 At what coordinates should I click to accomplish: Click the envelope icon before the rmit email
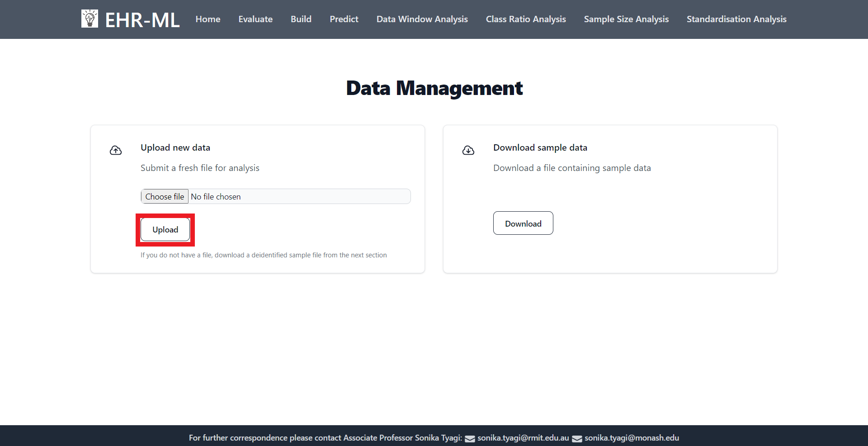pyautogui.click(x=470, y=438)
